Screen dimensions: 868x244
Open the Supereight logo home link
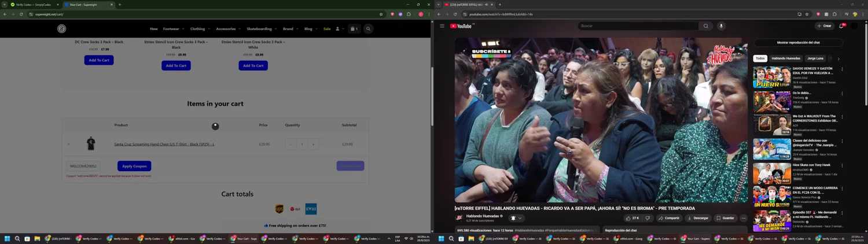pos(62,29)
